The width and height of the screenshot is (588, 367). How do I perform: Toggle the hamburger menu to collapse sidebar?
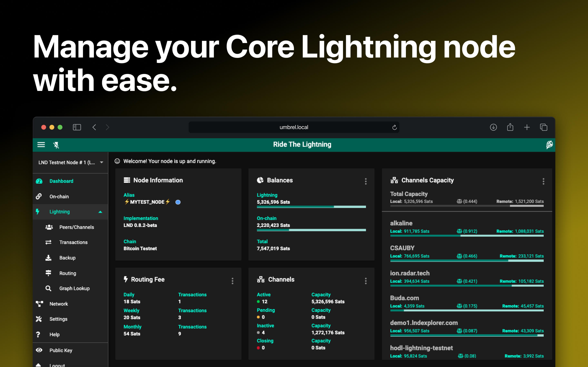[41, 145]
